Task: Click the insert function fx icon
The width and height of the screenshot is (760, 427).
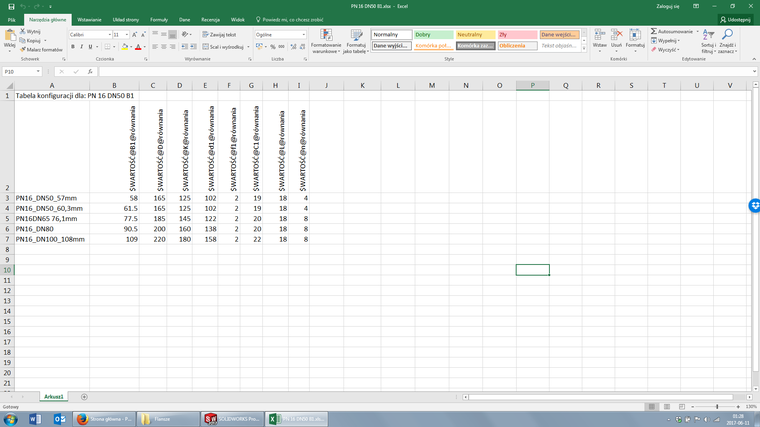Action: pos(90,71)
